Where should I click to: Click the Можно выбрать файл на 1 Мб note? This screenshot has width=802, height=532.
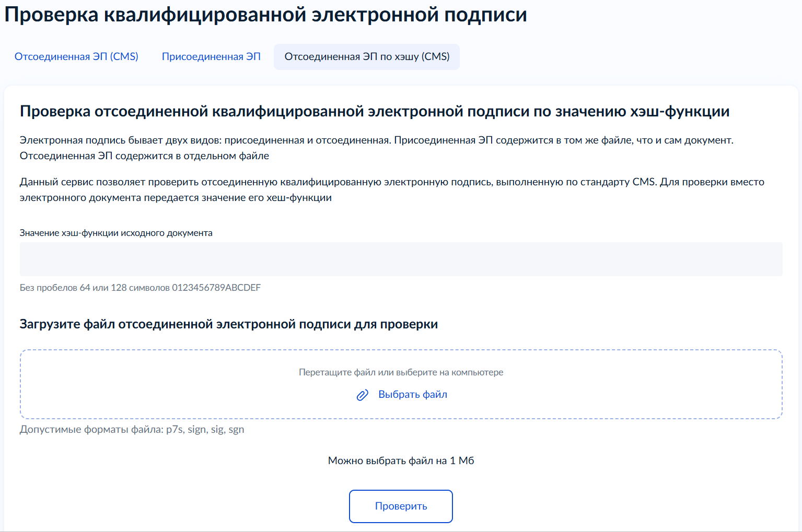click(x=401, y=460)
